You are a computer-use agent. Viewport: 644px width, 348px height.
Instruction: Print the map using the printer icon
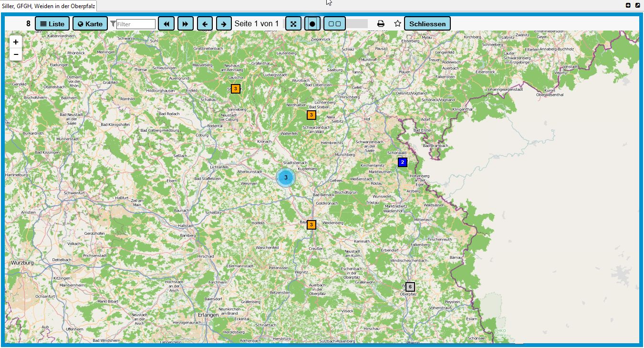click(381, 24)
